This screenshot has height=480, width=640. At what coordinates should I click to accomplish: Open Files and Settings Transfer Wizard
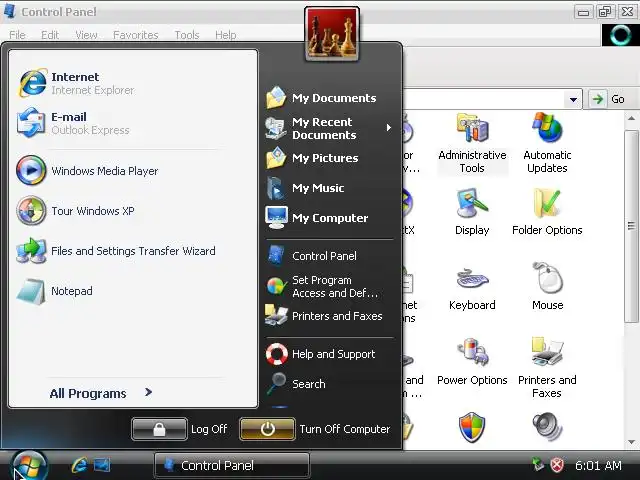point(116,251)
